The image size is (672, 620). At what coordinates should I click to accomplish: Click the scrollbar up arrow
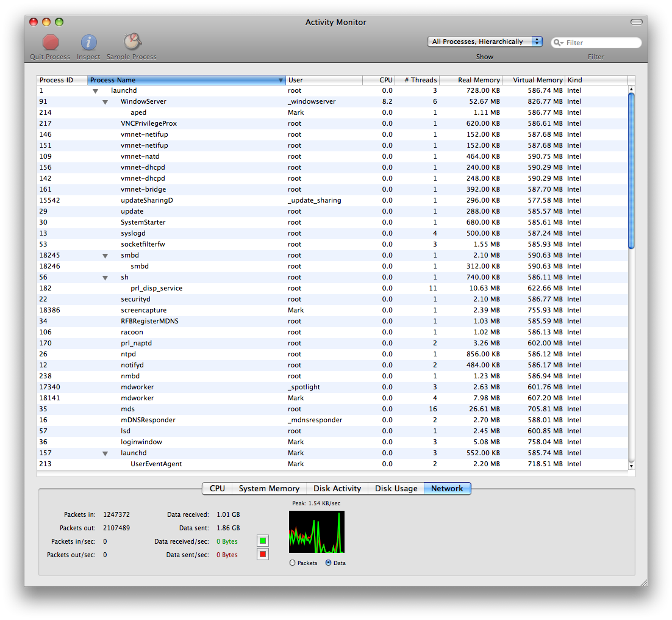(x=631, y=88)
